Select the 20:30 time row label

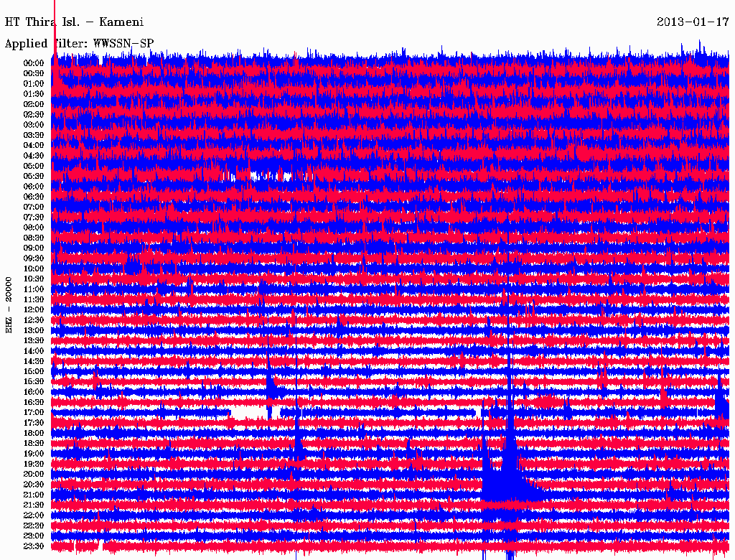point(34,485)
